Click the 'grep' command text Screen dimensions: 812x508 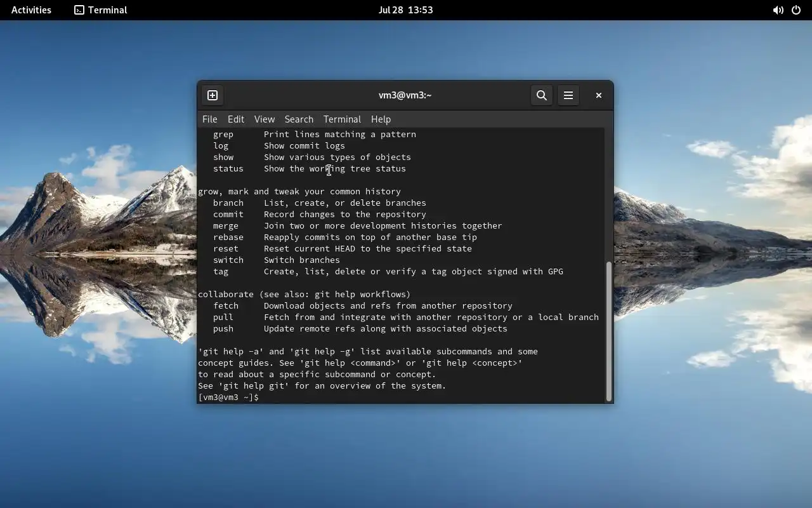click(x=223, y=135)
